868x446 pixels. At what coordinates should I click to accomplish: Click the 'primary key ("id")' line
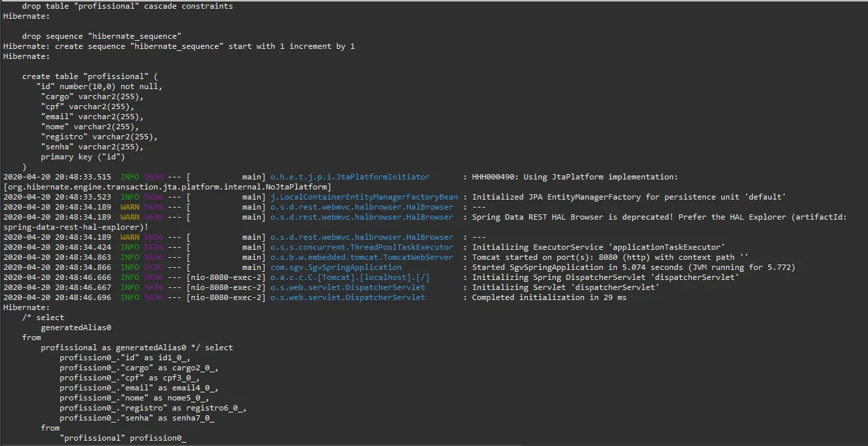[83, 157]
